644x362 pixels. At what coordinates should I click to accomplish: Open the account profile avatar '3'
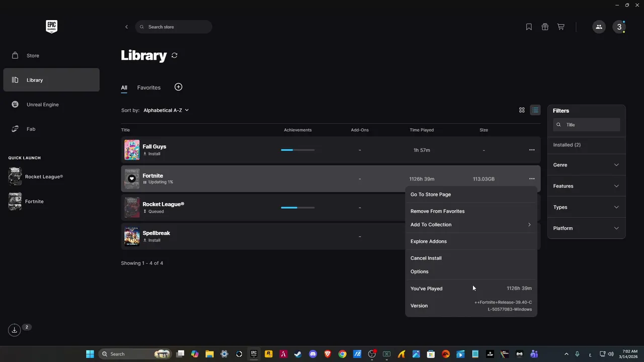(x=619, y=27)
